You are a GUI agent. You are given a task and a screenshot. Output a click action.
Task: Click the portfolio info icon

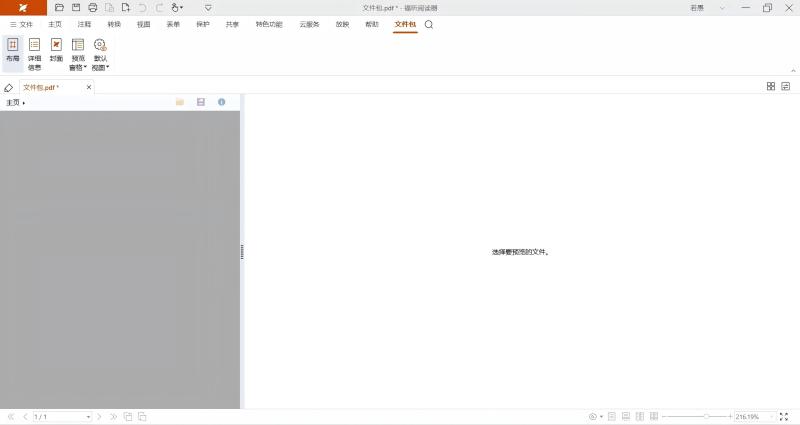point(221,102)
